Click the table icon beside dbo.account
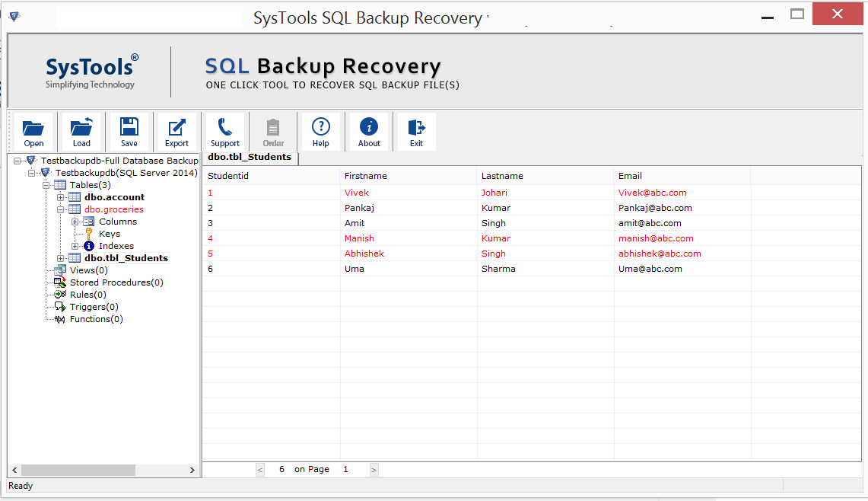The image size is (868, 501). [x=75, y=197]
